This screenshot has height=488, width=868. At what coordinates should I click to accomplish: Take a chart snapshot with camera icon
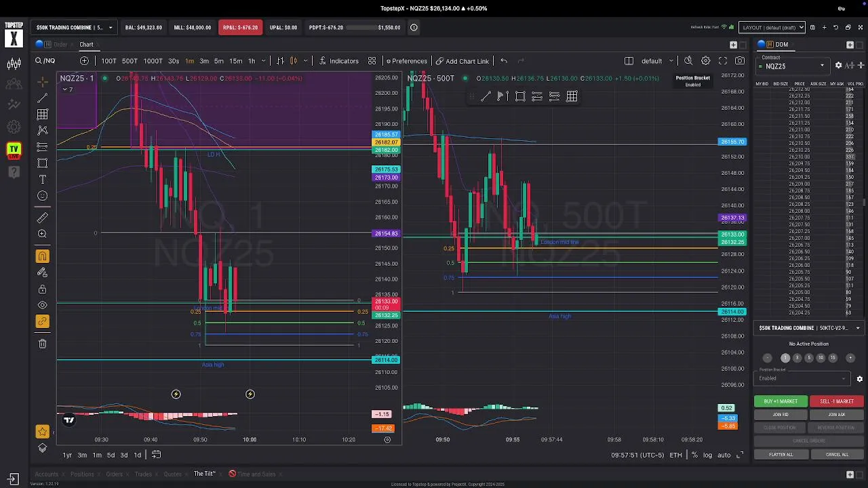click(x=740, y=61)
